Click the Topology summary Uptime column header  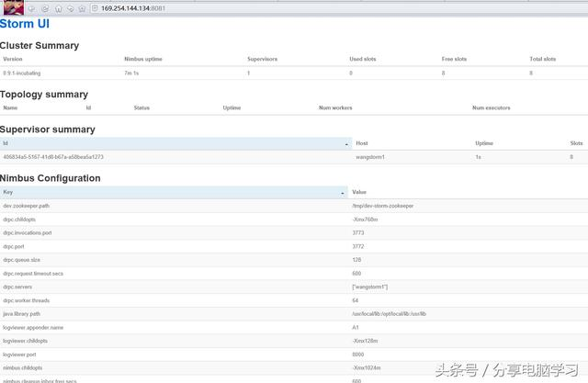pyautogui.click(x=232, y=107)
